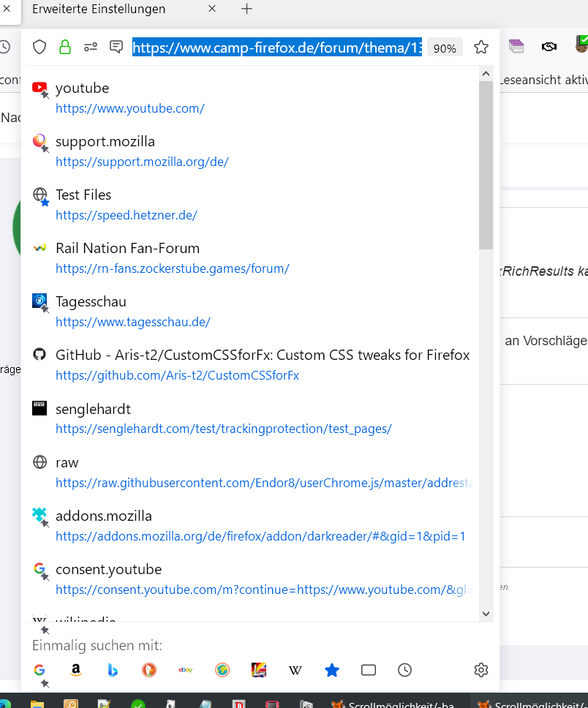
Task: Search in bookmarks using the blue star
Action: (x=332, y=670)
